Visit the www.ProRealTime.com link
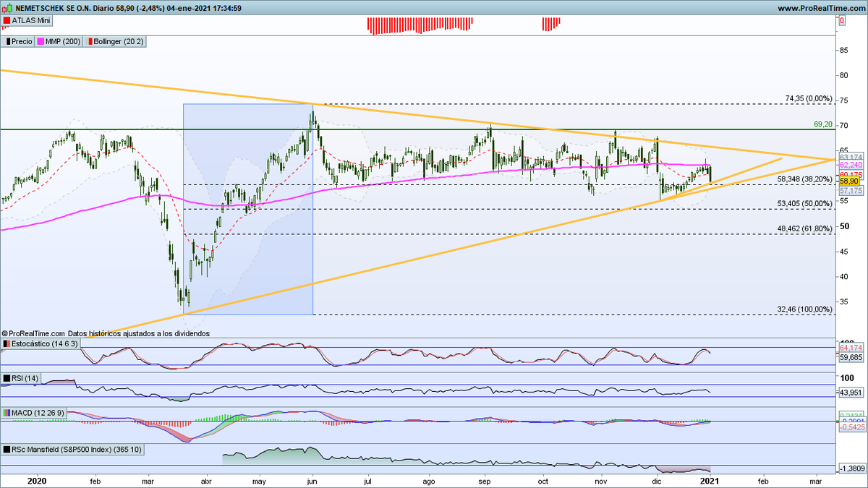 tap(821, 8)
